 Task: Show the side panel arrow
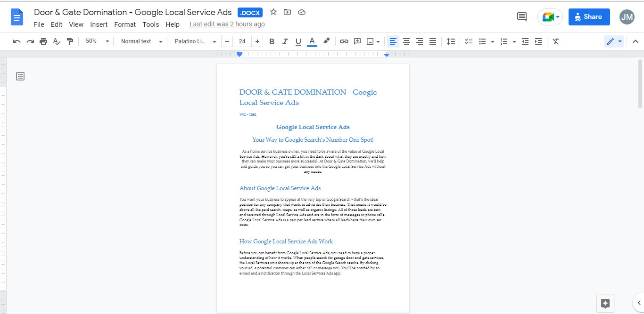pos(639,303)
